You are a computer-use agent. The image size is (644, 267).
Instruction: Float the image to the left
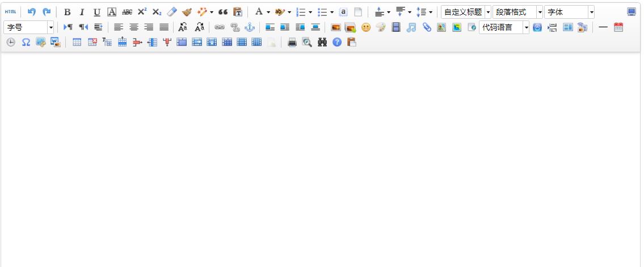pos(270,27)
